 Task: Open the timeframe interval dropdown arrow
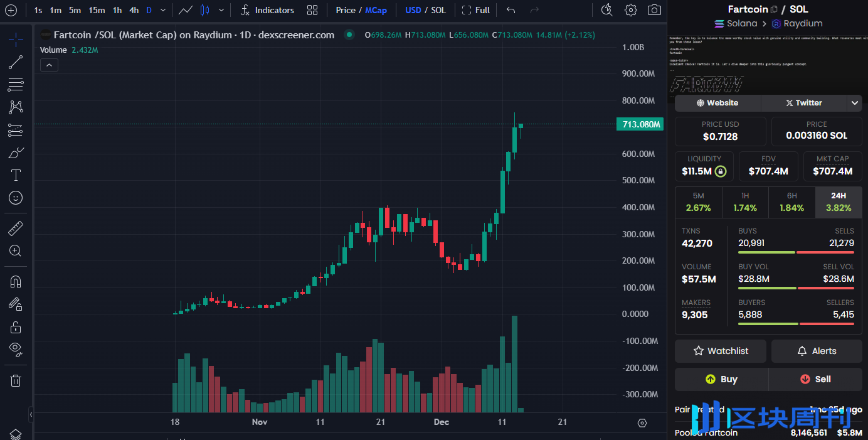tap(164, 10)
